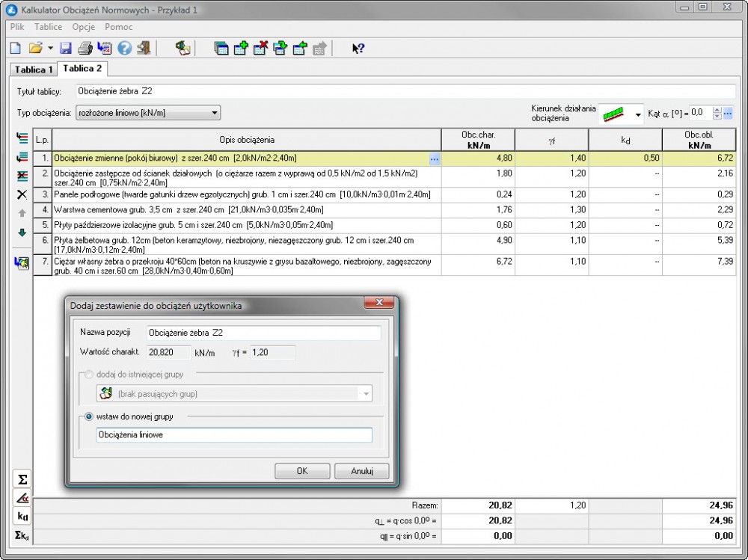The width and height of the screenshot is (748, 560).
Task: Click the 'Nazwa pozycji' text field
Action: 263,333
